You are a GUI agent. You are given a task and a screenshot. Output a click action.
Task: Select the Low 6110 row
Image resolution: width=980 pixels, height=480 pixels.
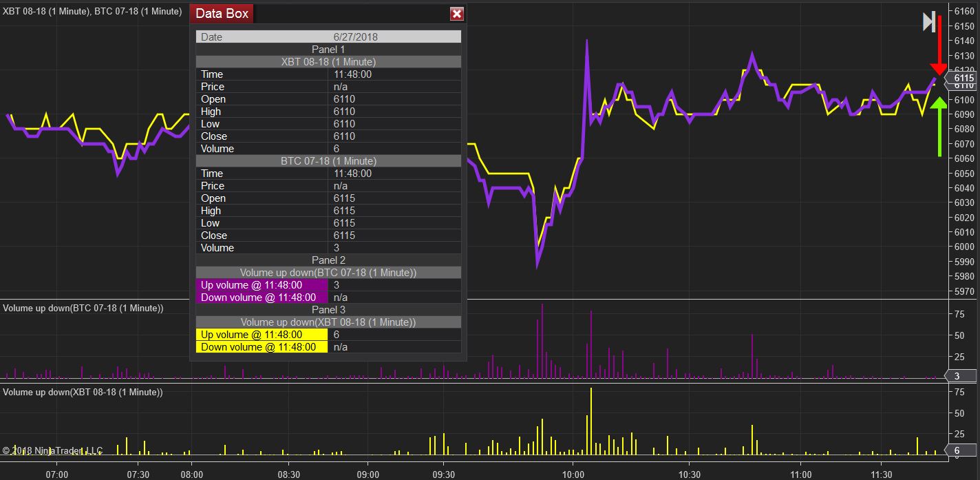coord(328,124)
